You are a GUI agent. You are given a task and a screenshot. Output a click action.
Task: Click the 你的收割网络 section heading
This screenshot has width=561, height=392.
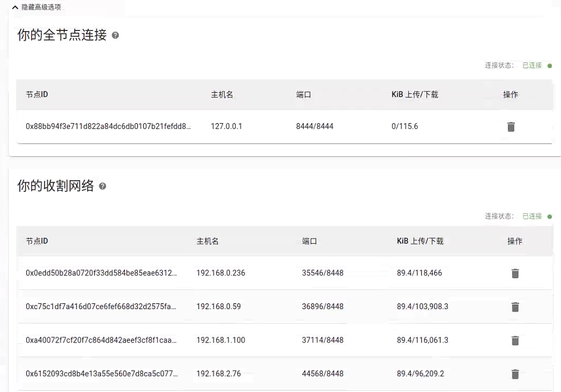[55, 186]
